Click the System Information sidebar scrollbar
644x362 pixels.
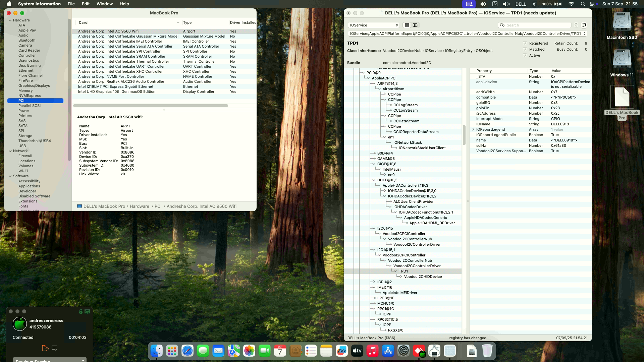(x=69, y=90)
